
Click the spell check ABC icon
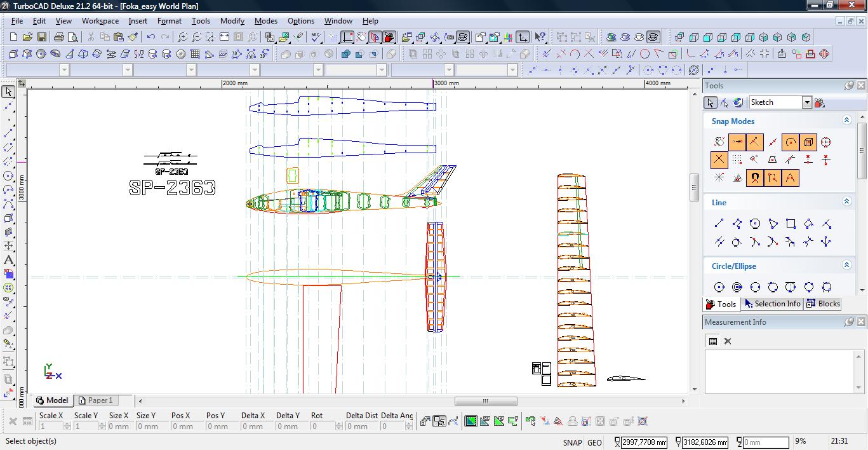(x=316, y=37)
